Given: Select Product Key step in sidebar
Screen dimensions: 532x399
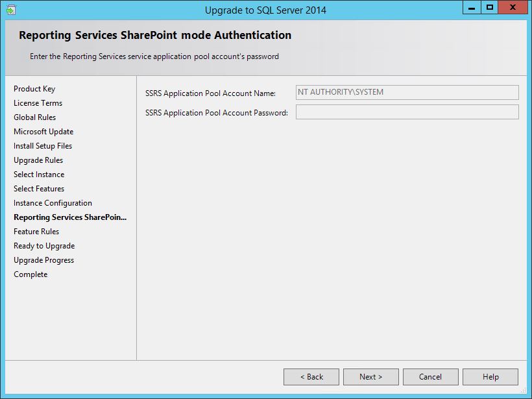Looking at the screenshot, I should 34,89.
